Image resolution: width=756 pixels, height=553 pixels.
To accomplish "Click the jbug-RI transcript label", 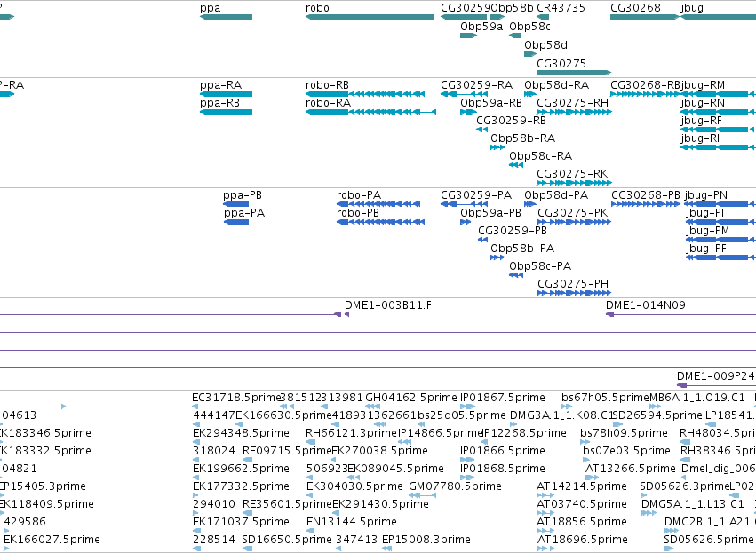I will (700, 138).
